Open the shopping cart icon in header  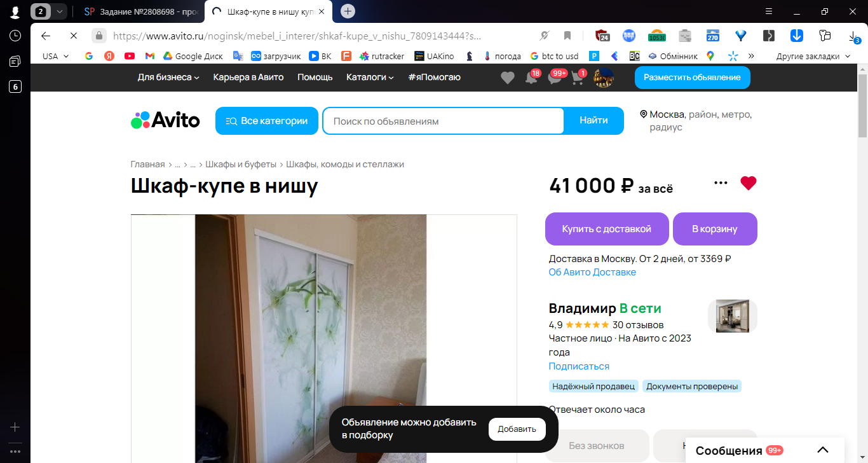pos(578,78)
